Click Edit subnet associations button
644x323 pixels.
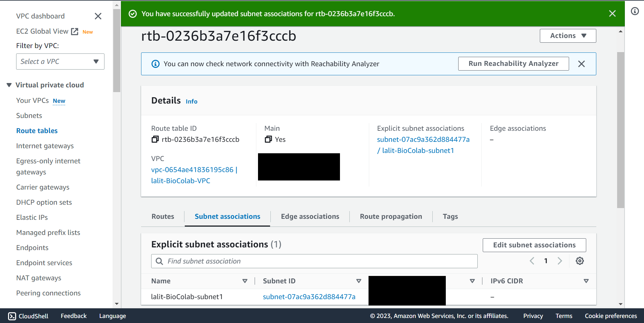534,245
